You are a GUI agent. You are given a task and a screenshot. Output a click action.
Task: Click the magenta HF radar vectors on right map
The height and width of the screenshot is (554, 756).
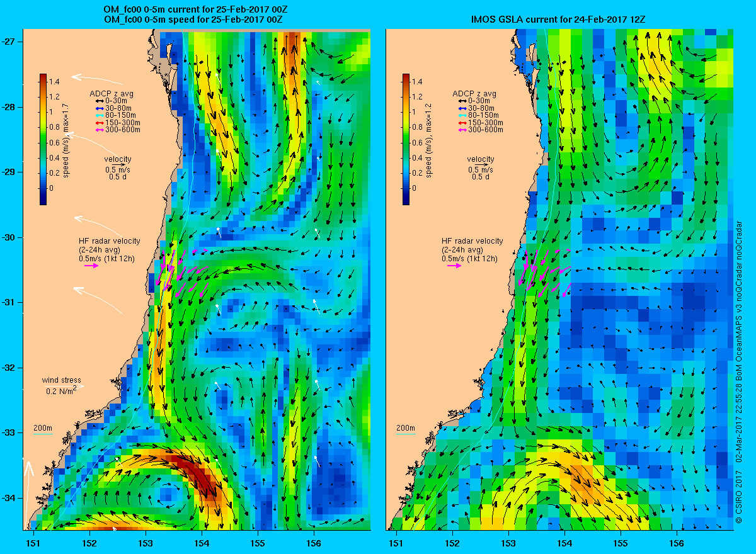coord(544,272)
